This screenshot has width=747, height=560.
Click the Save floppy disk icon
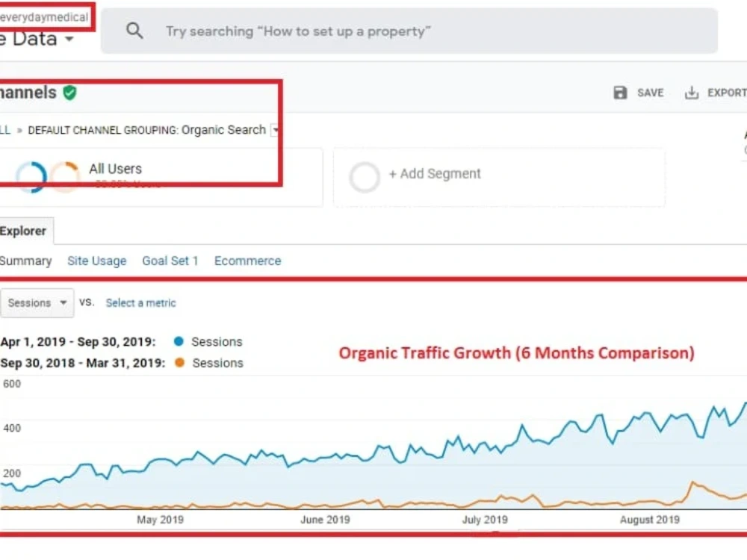click(x=620, y=93)
